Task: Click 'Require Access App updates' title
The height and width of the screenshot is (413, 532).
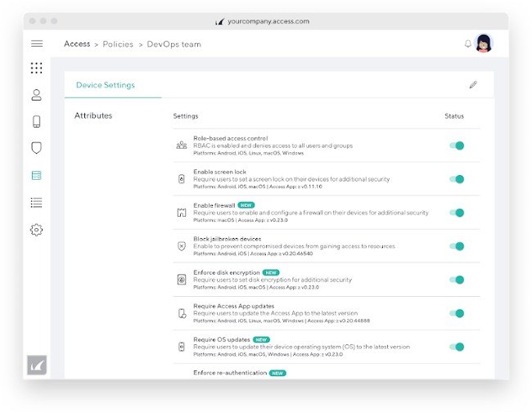Action: coord(234,306)
